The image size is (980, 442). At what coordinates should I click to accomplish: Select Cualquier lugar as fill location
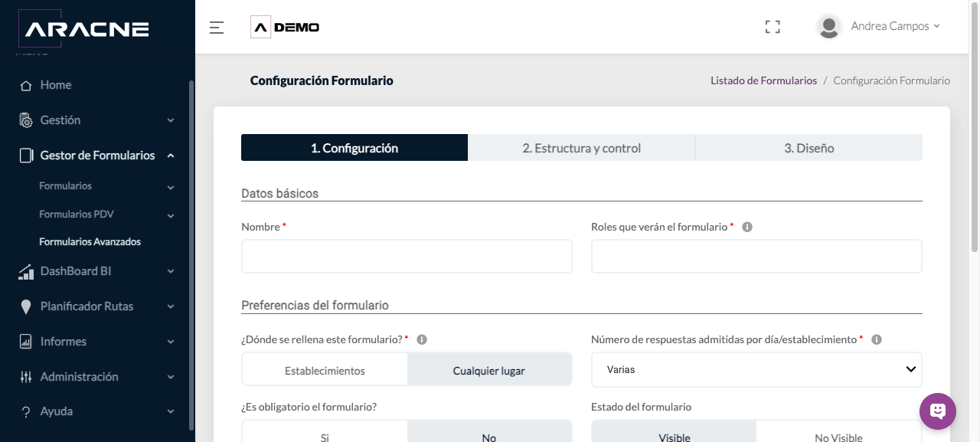tap(489, 370)
